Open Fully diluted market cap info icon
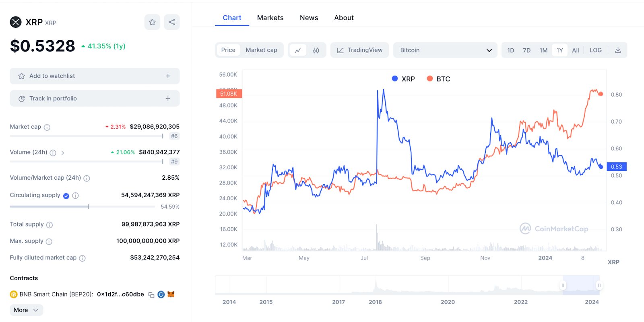Screen dimensions: 644x322 pyautogui.click(x=83, y=258)
